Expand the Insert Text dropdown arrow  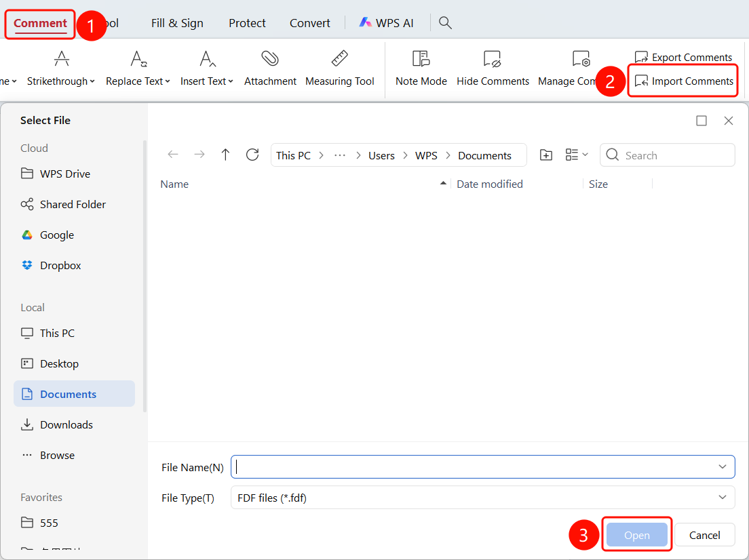[x=231, y=81]
